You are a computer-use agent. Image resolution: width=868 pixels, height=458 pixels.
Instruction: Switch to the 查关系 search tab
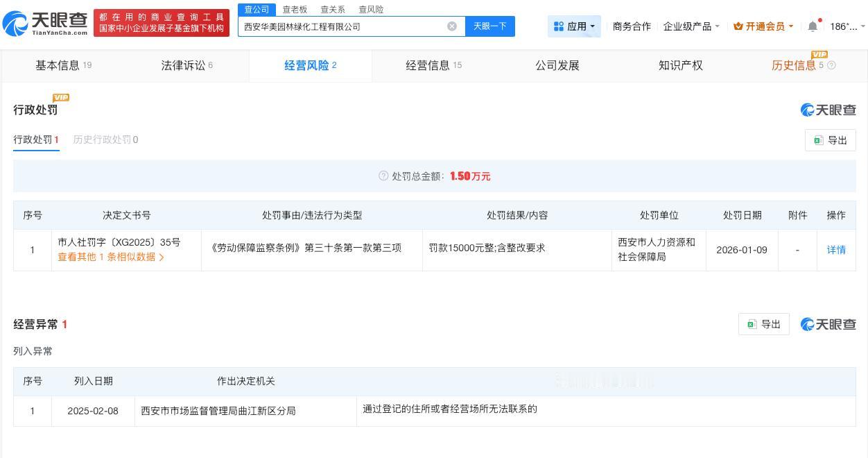tap(333, 10)
